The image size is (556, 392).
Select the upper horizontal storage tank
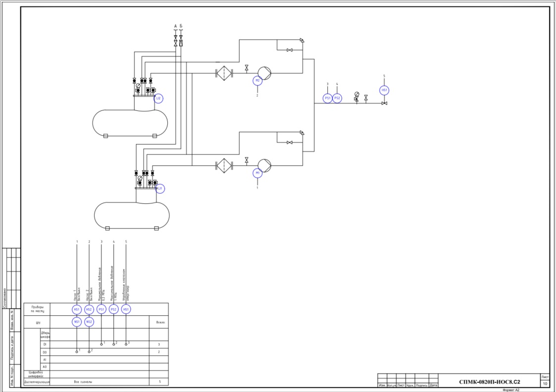(x=130, y=123)
